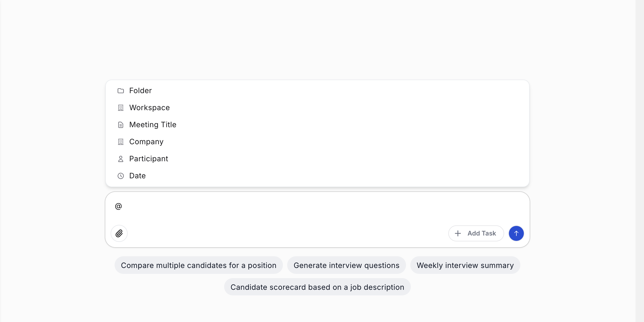Click the 'Weekly interview summary' suggestion chip

[x=465, y=265]
